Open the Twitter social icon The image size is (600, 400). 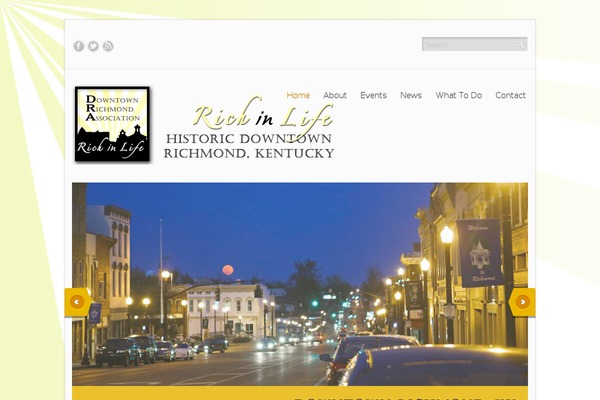(x=93, y=46)
